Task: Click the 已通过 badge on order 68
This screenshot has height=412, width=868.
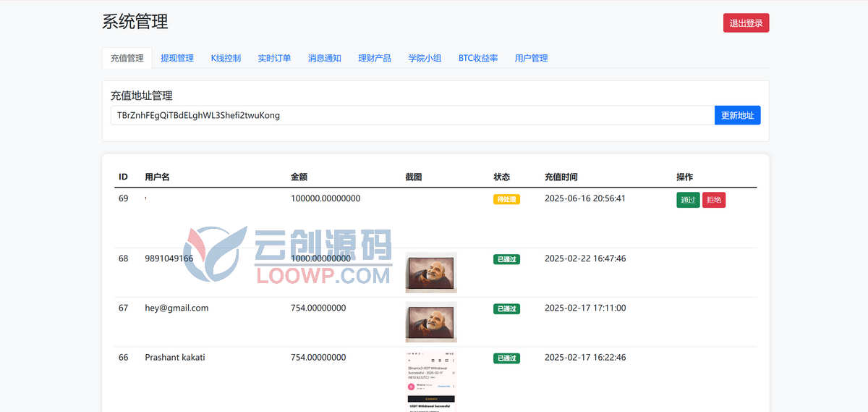Action: tap(506, 259)
